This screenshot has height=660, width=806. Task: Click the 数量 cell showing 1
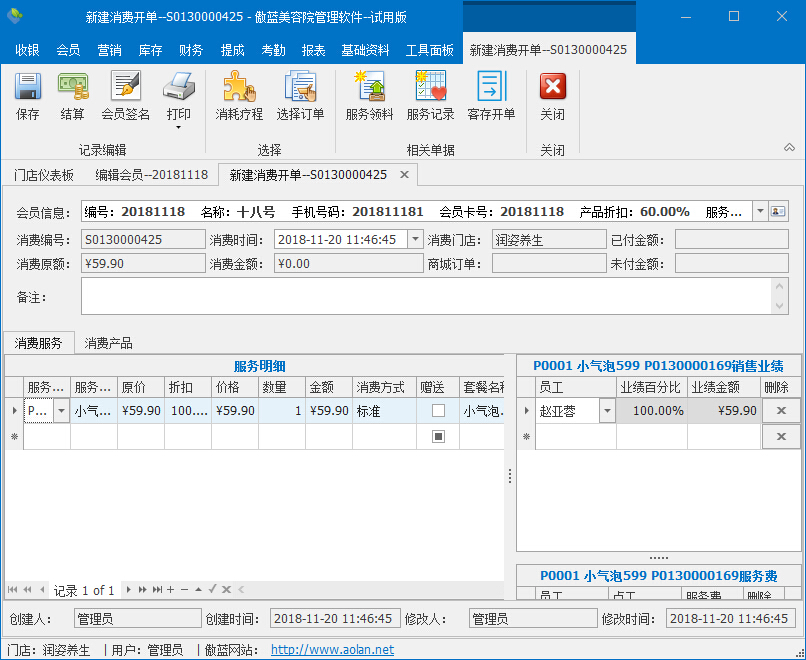282,411
